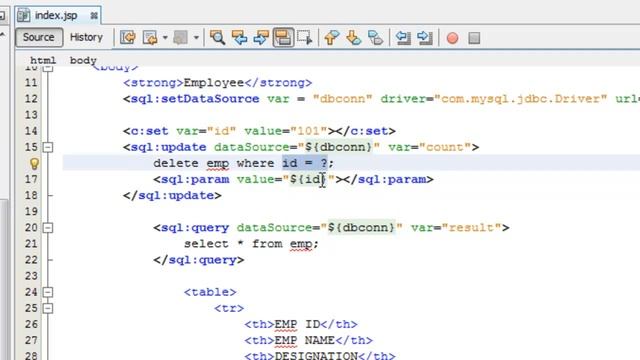Viewport: 640px width, 360px height.
Task: Click the Back navigation icon
Action: point(150,38)
